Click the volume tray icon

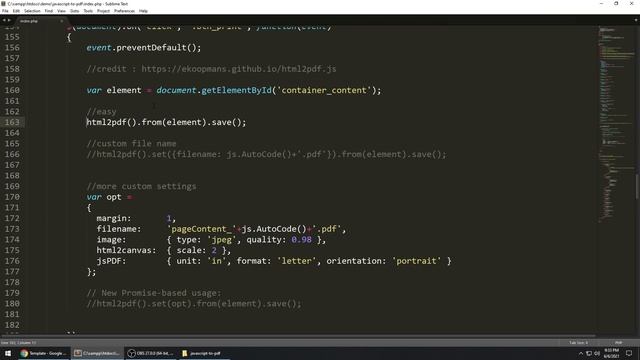tap(597, 353)
